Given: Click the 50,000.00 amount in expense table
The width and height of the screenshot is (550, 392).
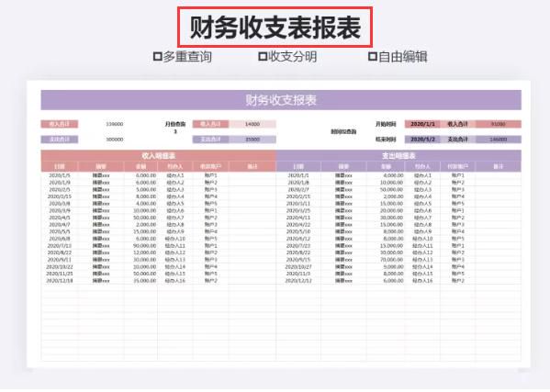Looking at the screenshot, I should pos(391,190).
